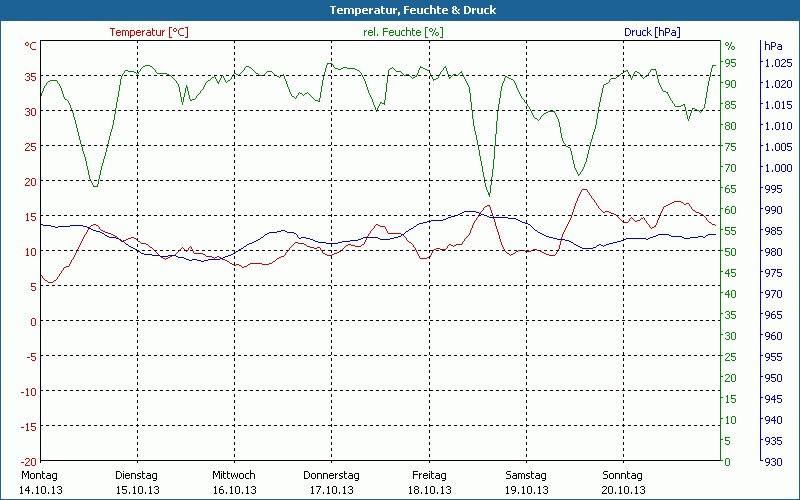Click the green humidity axis value "0"
Viewport: 800px width, 500px height.
point(728,462)
